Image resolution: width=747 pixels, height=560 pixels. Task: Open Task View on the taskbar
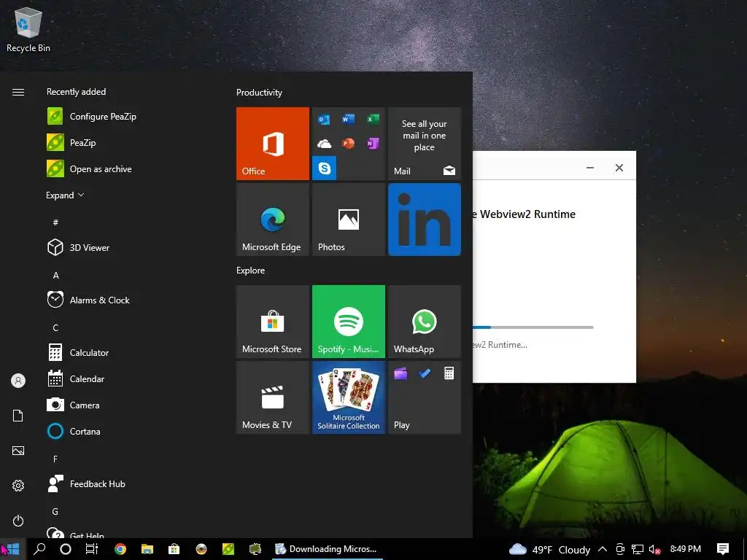pyautogui.click(x=92, y=549)
